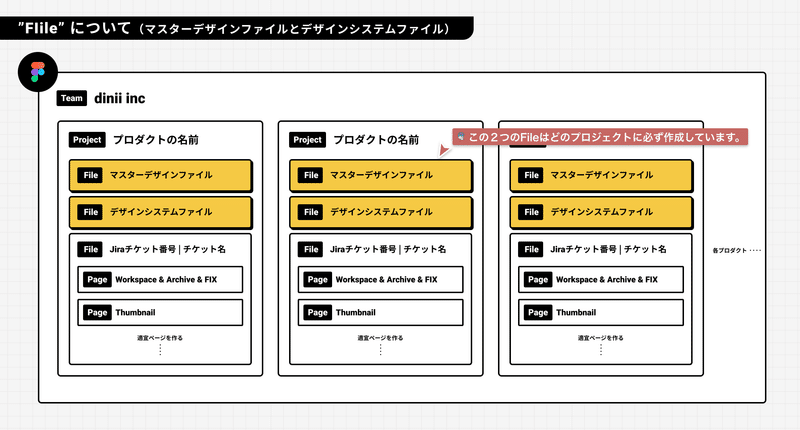Select "Jiraチケット番号 | チケット名" in middle project

[x=388, y=249]
